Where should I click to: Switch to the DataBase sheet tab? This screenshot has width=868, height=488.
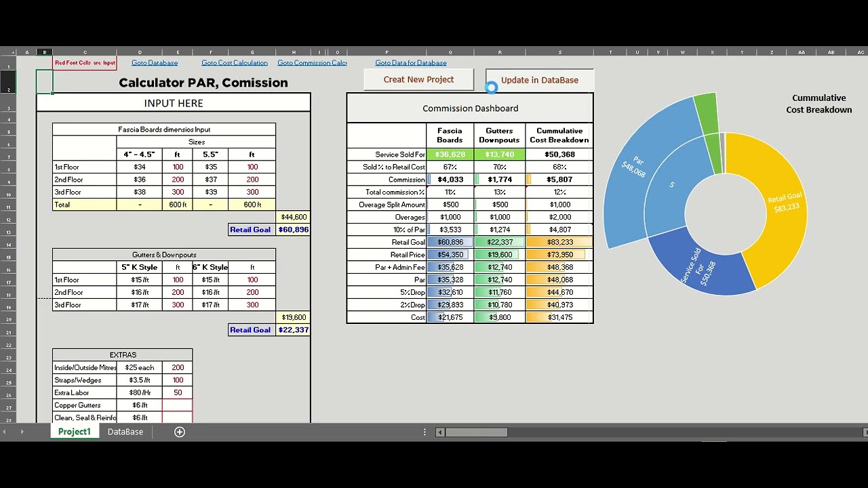coord(125,432)
